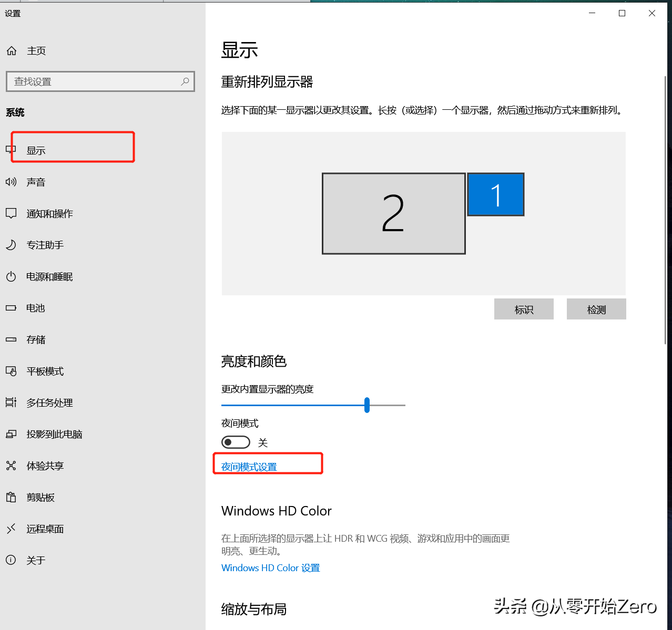The image size is (672, 630).
Task: Click the battery icon beside 电池
Action: click(x=11, y=308)
